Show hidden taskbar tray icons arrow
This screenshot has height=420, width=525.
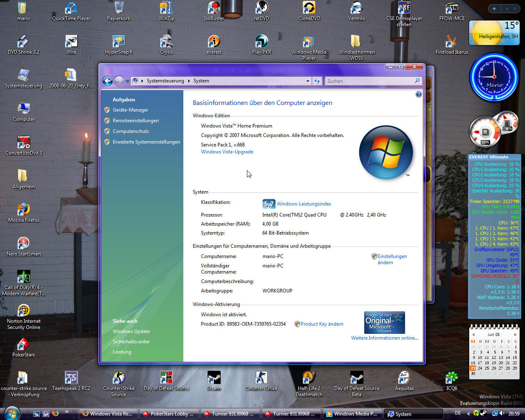point(468,414)
